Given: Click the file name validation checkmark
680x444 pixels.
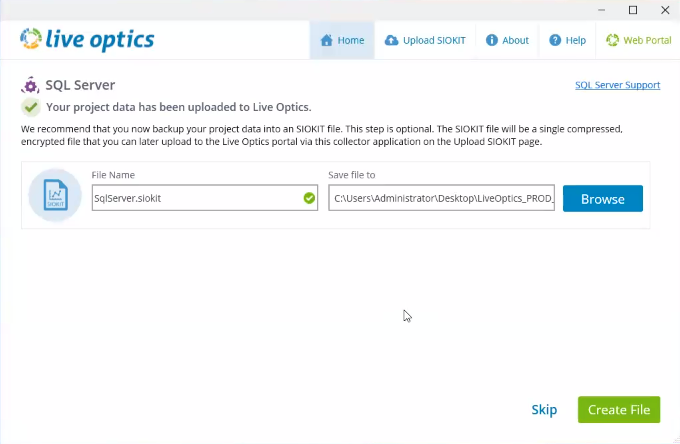Looking at the screenshot, I should (309, 198).
